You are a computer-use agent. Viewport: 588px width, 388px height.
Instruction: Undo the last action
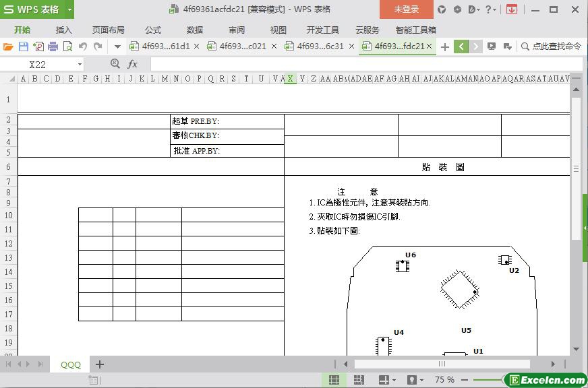(x=83, y=46)
